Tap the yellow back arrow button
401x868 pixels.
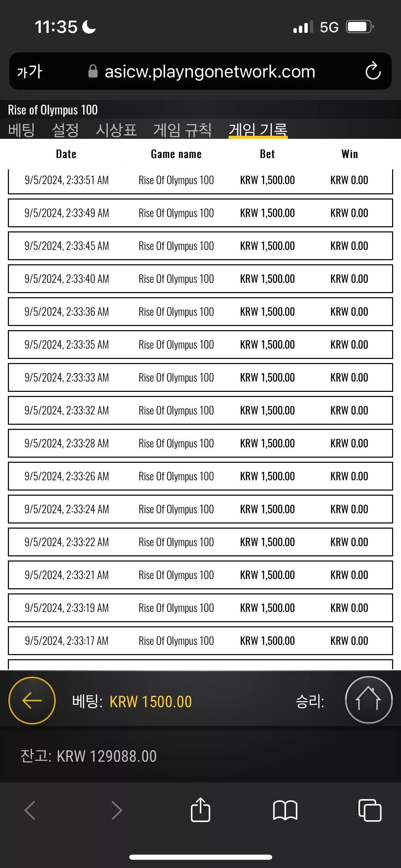[32, 700]
